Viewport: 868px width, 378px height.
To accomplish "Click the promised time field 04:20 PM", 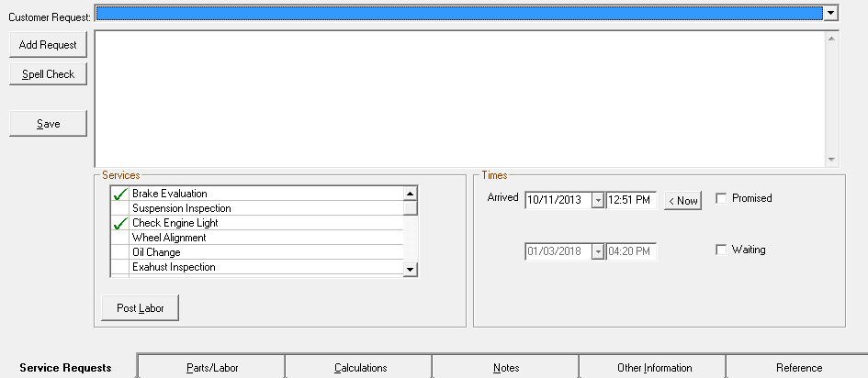I will click(631, 251).
